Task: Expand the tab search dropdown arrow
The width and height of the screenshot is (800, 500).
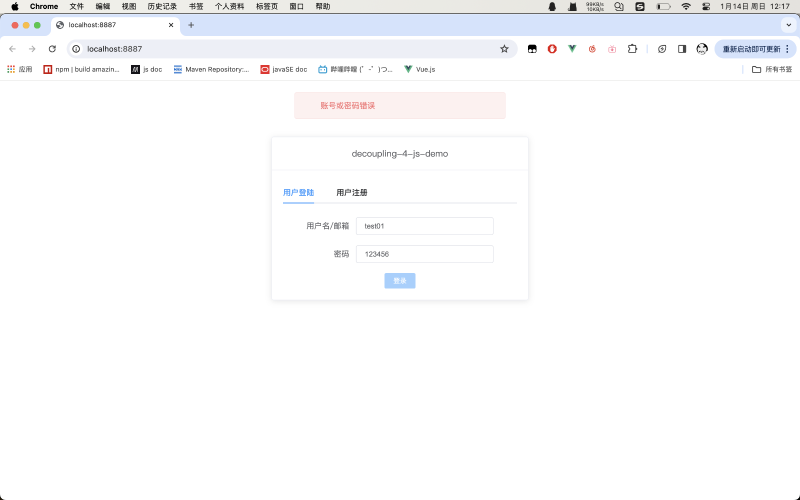Action: [788, 25]
